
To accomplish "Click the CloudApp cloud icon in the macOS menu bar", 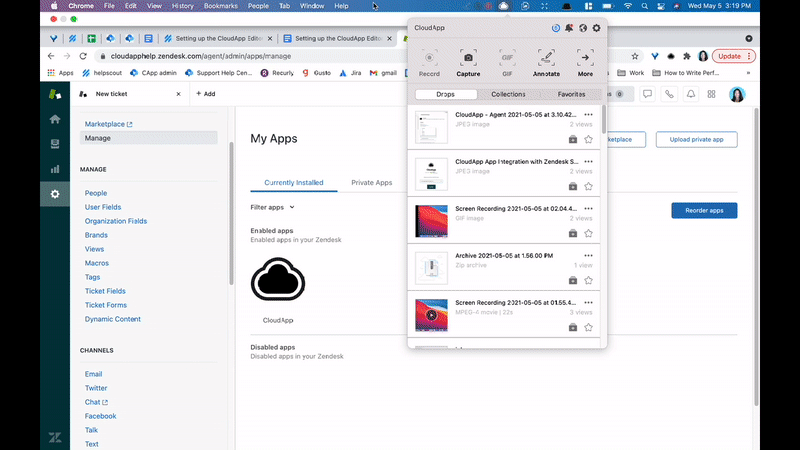I will click(x=504, y=6).
